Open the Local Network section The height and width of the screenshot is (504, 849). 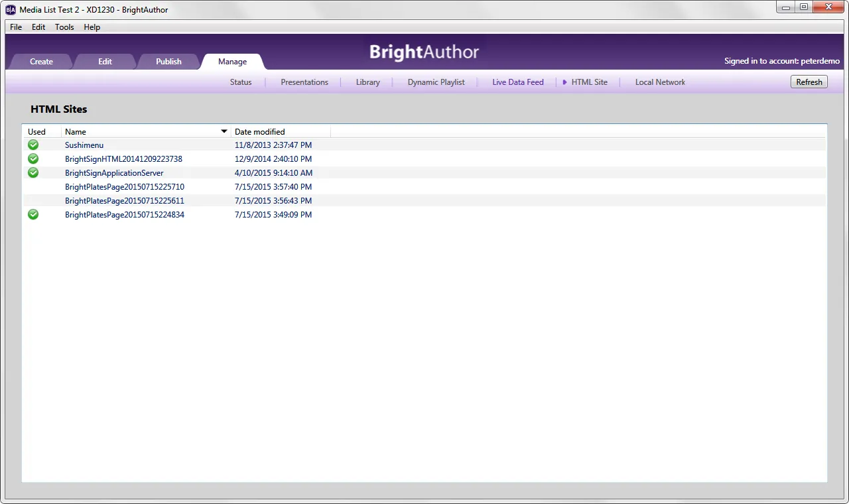point(660,82)
